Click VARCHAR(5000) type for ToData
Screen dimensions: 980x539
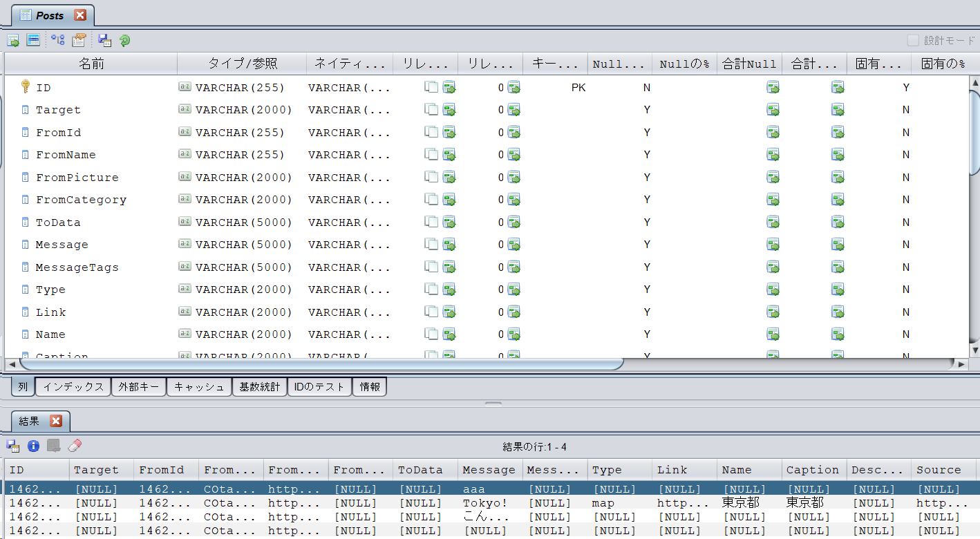(244, 223)
